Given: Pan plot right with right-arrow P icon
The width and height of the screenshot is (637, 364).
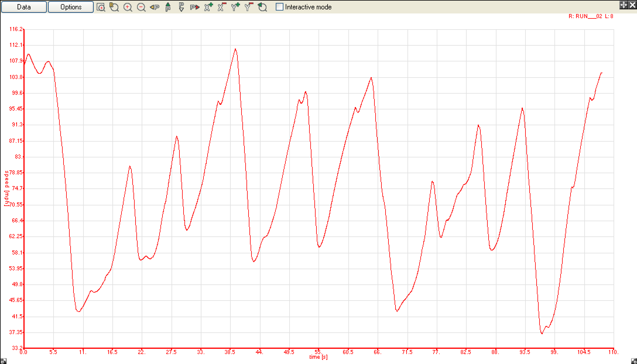Looking at the screenshot, I should click(195, 7).
